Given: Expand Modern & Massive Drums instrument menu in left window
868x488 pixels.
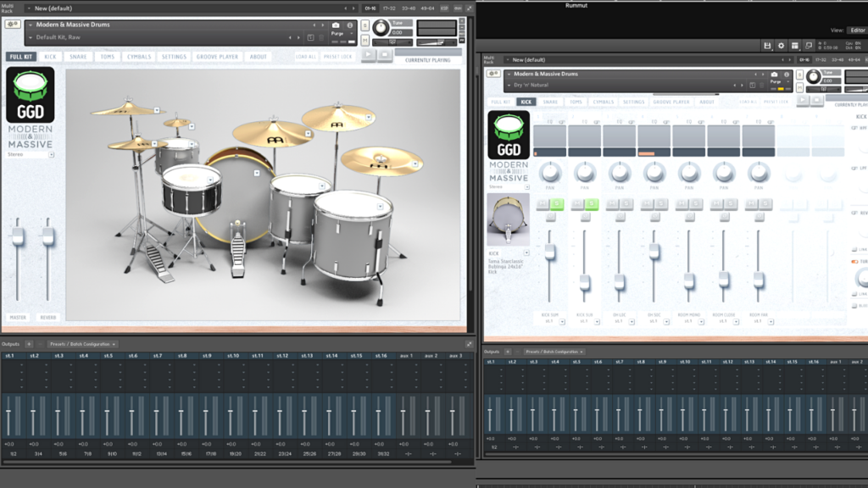Looking at the screenshot, I should point(31,25).
